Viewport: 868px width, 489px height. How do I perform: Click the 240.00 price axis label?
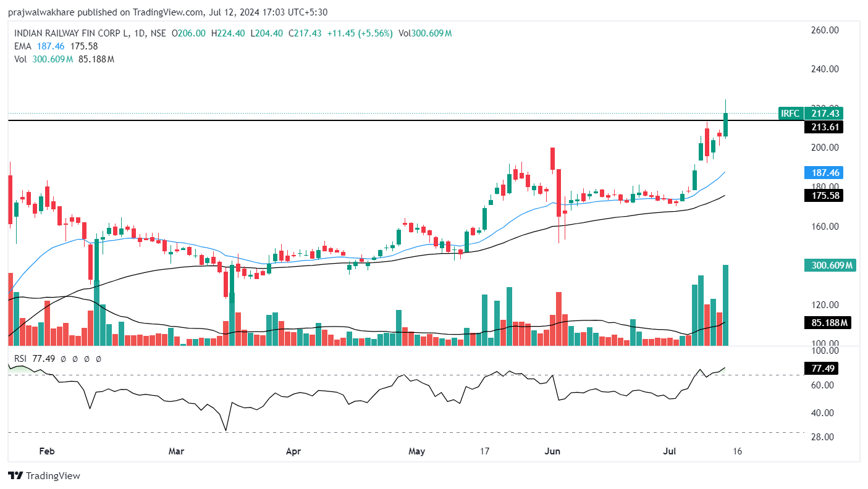(x=825, y=69)
